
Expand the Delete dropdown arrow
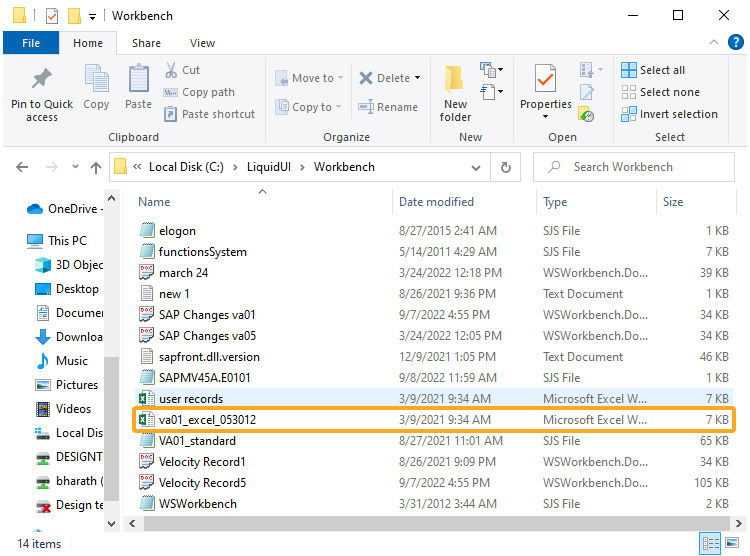pos(418,78)
